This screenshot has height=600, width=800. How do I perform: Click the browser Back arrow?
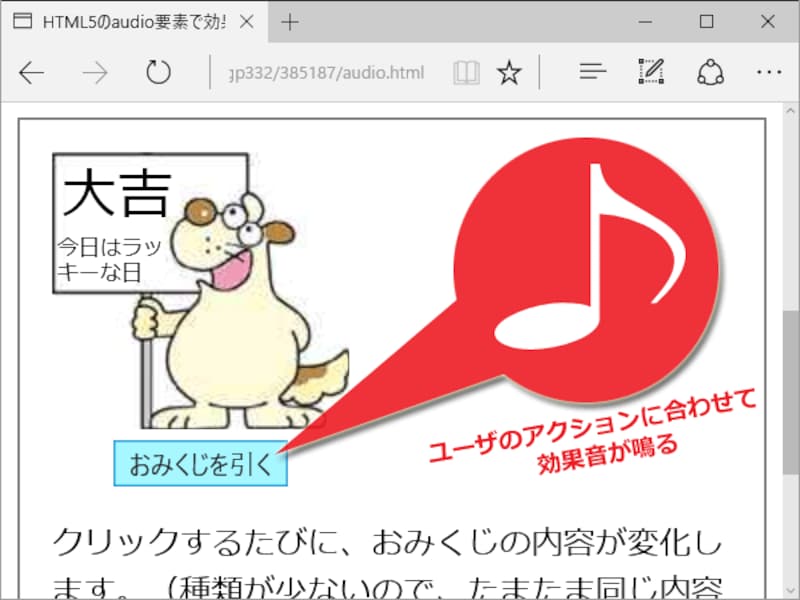[32, 73]
